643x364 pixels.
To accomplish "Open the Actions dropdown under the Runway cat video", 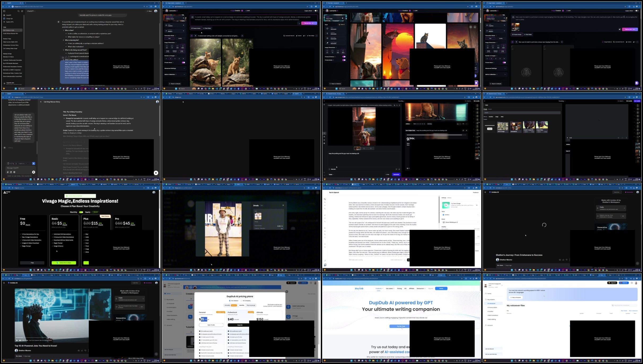I will click(x=408, y=124).
